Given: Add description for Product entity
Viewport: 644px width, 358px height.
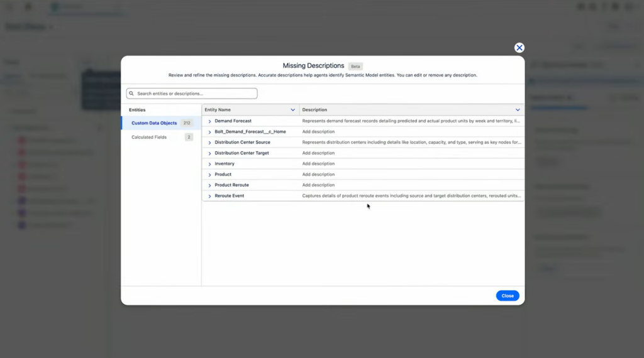Looking at the screenshot, I should tap(318, 174).
